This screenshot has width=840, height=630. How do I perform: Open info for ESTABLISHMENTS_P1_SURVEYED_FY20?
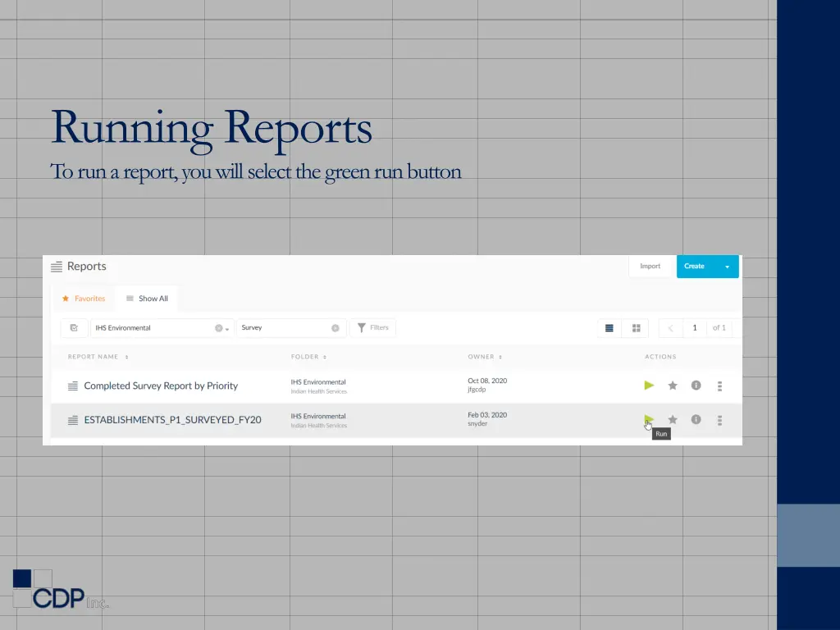click(x=696, y=419)
